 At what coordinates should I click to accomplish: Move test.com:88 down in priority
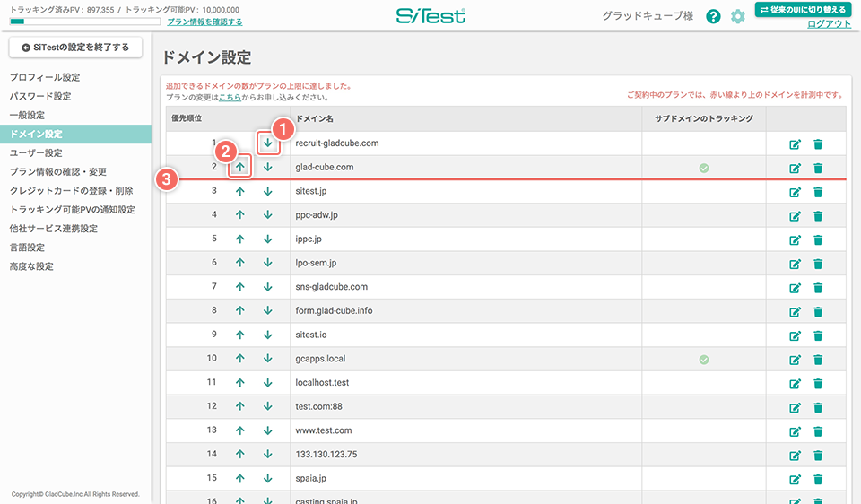point(268,406)
